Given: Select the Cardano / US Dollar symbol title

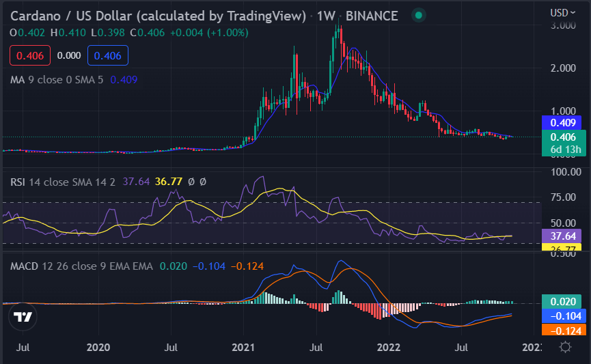Looking at the screenshot, I should click(158, 16).
